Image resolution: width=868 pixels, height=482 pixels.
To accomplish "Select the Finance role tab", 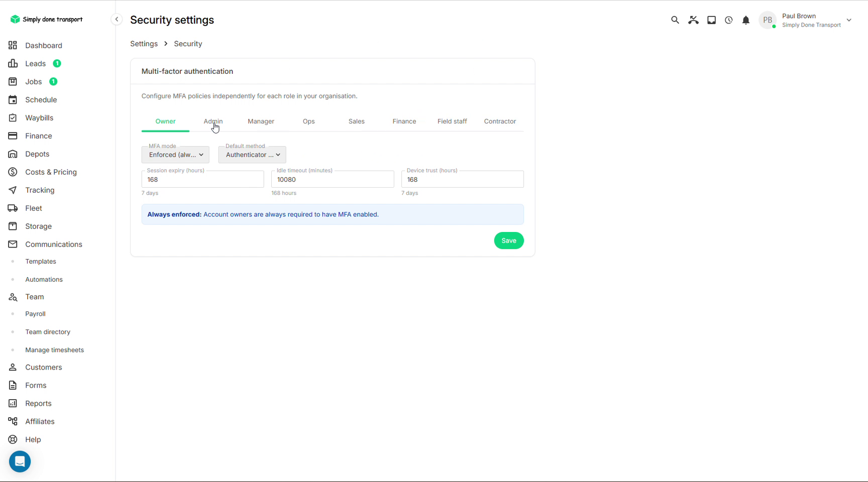I will click(x=404, y=122).
